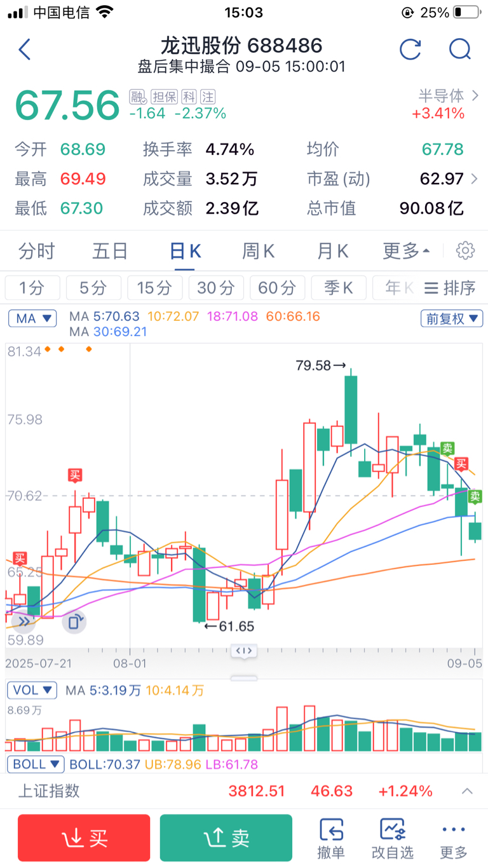
Task: Tap the rotate screen icon on chart
Action: tap(74, 621)
